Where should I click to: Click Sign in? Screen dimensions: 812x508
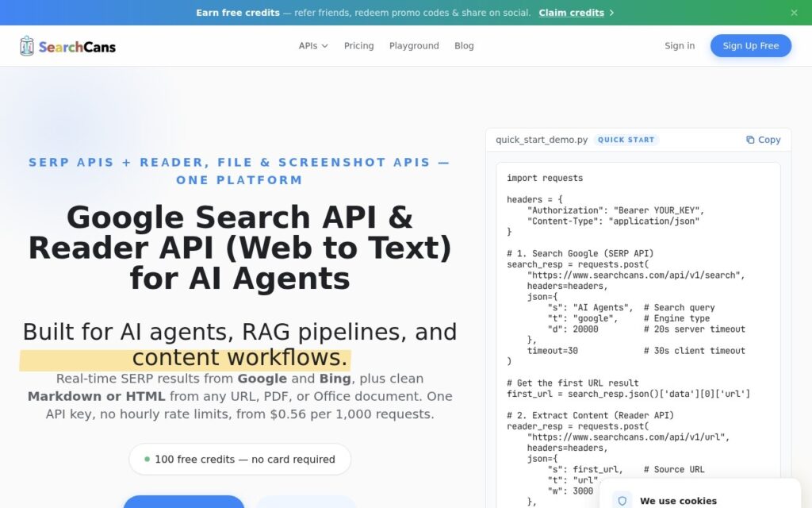click(x=680, y=45)
